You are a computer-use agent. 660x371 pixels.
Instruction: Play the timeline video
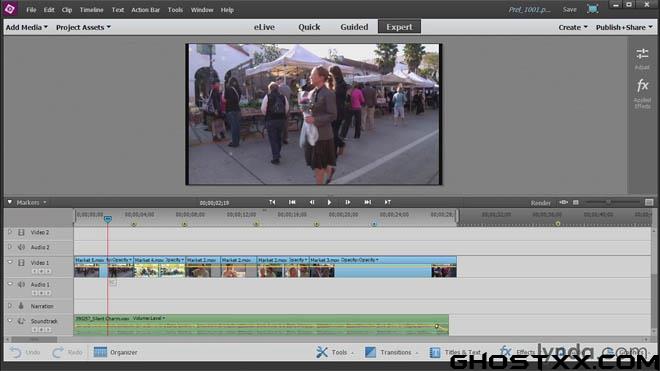point(329,203)
